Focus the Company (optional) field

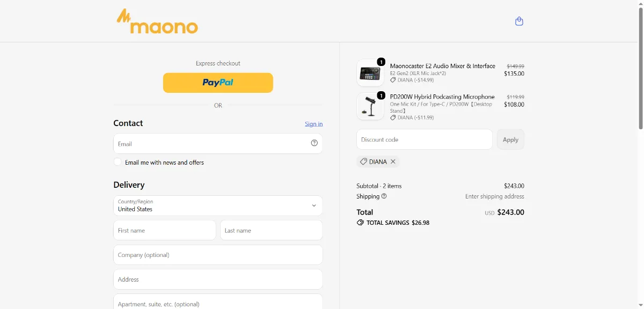(x=218, y=255)
